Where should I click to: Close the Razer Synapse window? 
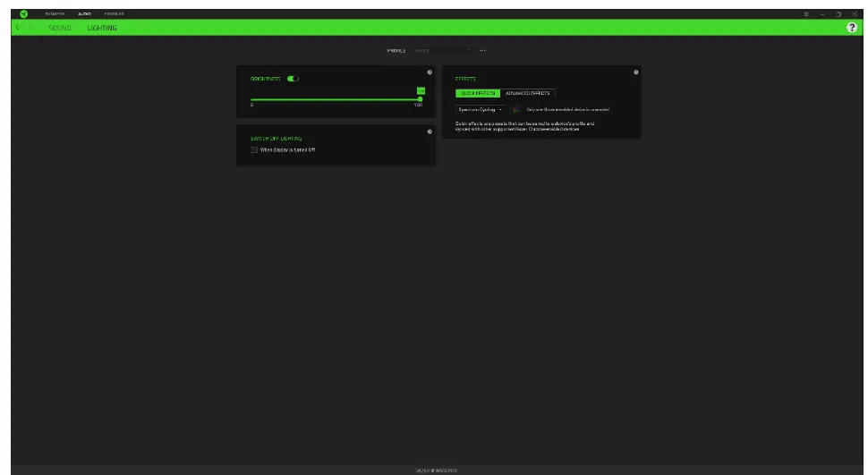pos(855,13)
